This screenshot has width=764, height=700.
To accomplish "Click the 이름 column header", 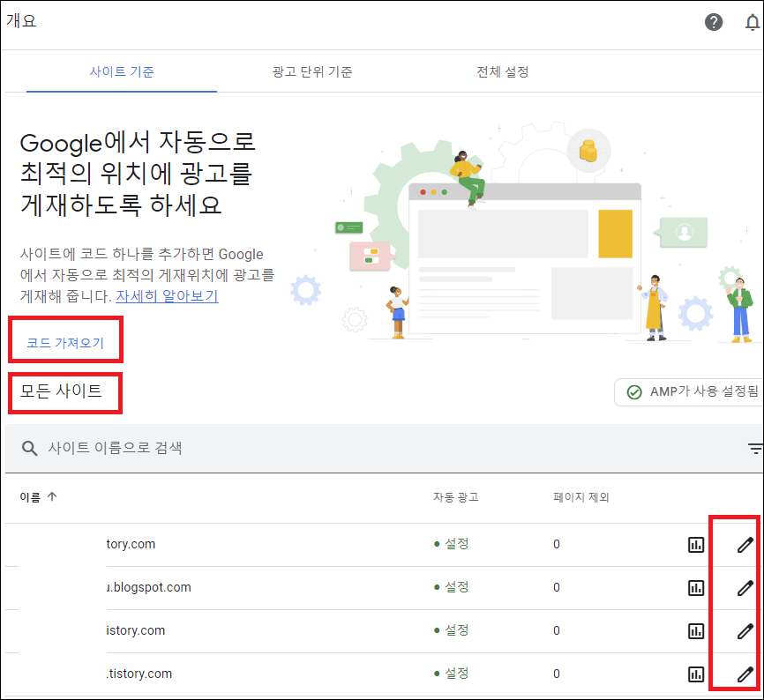I will (x=30, y=497).
